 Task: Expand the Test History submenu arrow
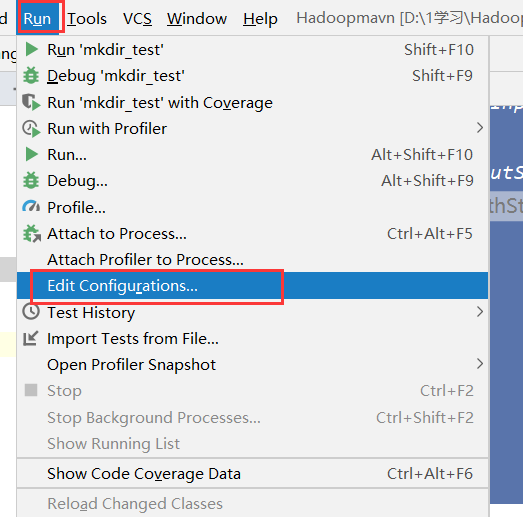pos(480,312)
